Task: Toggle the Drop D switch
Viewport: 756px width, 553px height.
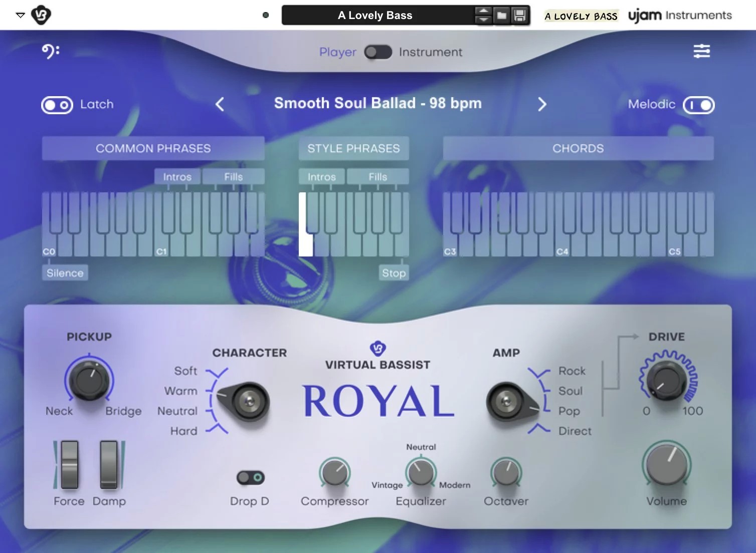Action: coord(251,477)
